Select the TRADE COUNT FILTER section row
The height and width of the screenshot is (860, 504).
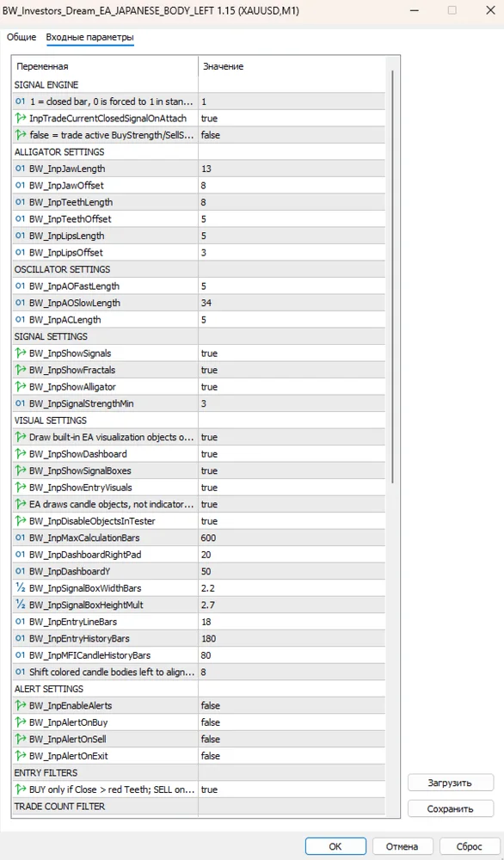tap(199, 807)
